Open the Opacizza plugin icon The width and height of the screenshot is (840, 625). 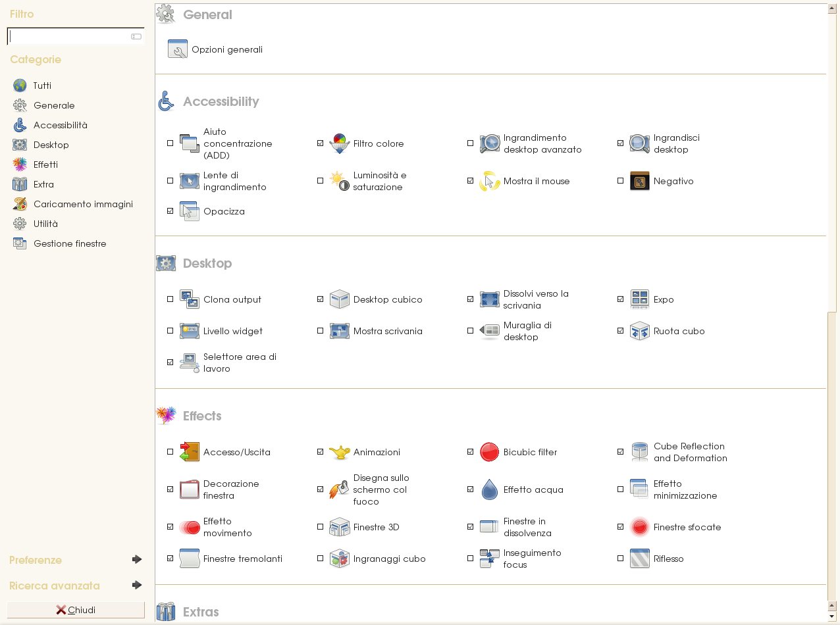coord(190,211)
